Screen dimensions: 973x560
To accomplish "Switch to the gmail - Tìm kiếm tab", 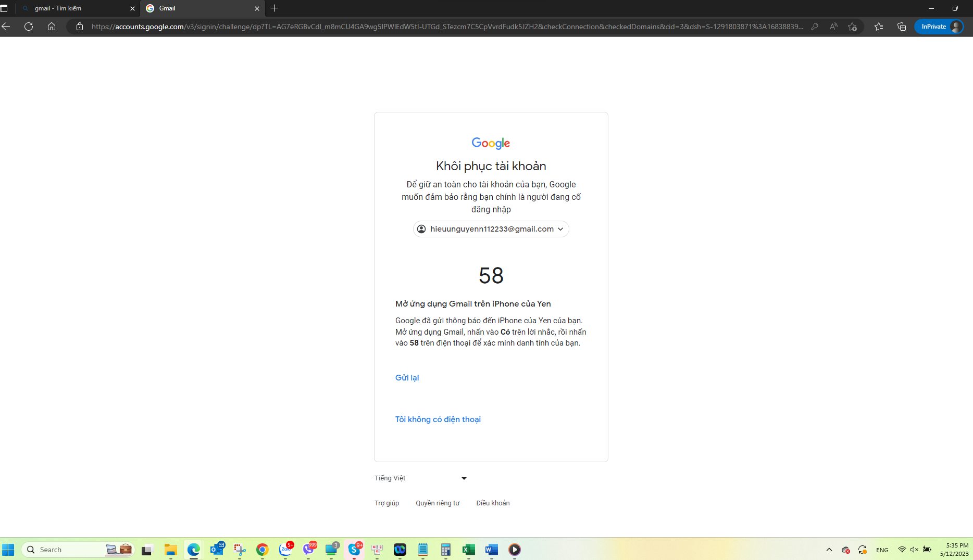I will (x=78, y=8).
